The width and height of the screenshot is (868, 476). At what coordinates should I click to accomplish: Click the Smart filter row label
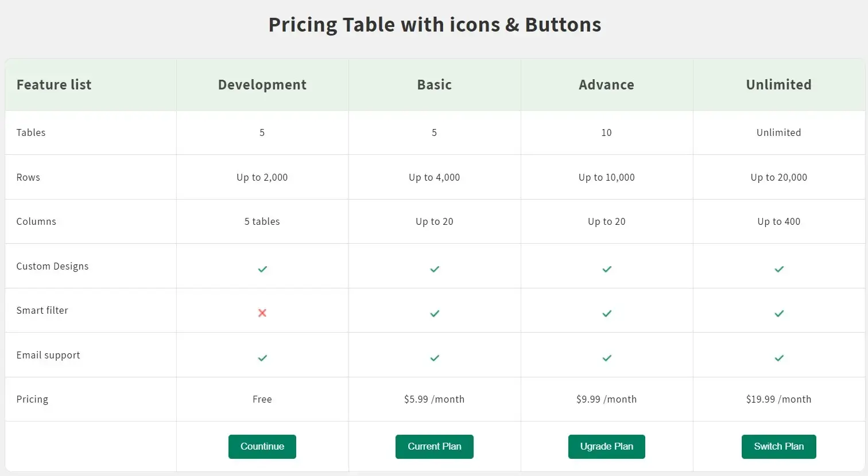tap(42, 310)
